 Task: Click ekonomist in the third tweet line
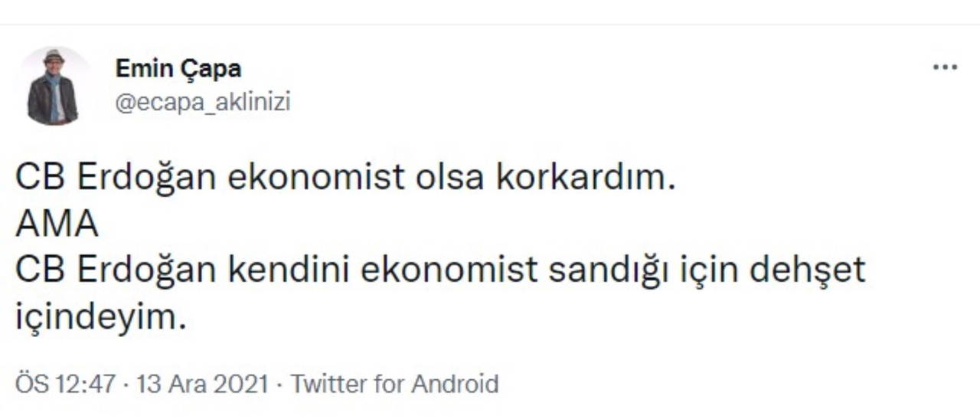click(449, 270)
